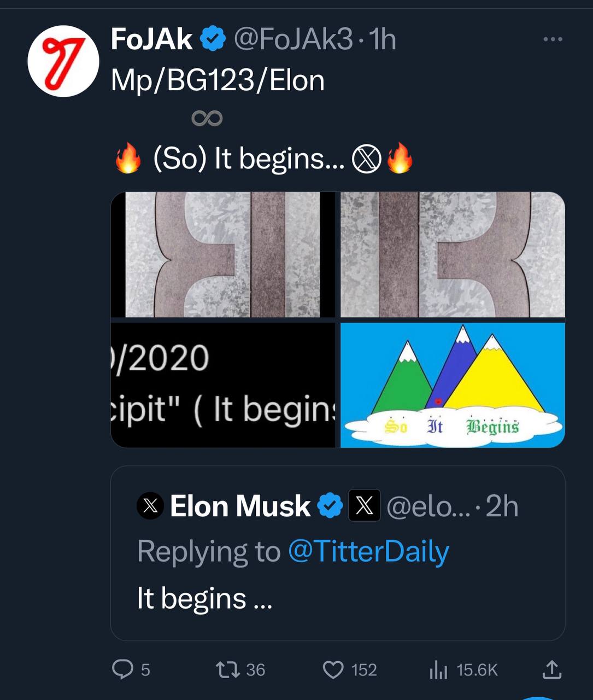The width and height of the screenshot is (593, 700).
Task: Open the @TitterDaily mention link
Action: [368, 551]
